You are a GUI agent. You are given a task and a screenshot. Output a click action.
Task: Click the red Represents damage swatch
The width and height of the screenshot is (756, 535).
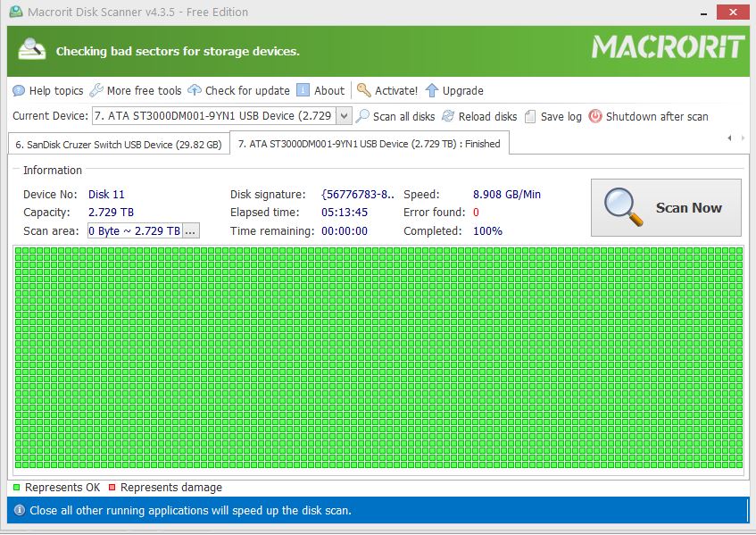pos(112,488)
